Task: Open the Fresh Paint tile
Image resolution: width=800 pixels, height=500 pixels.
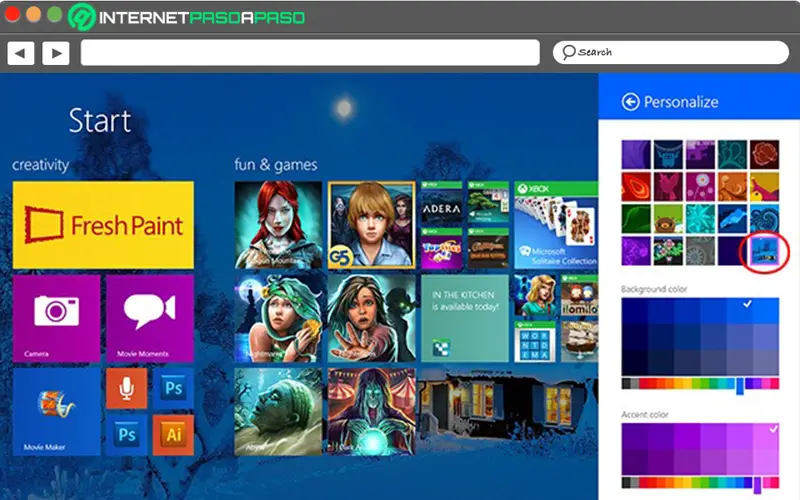Action: coord(103,225)
